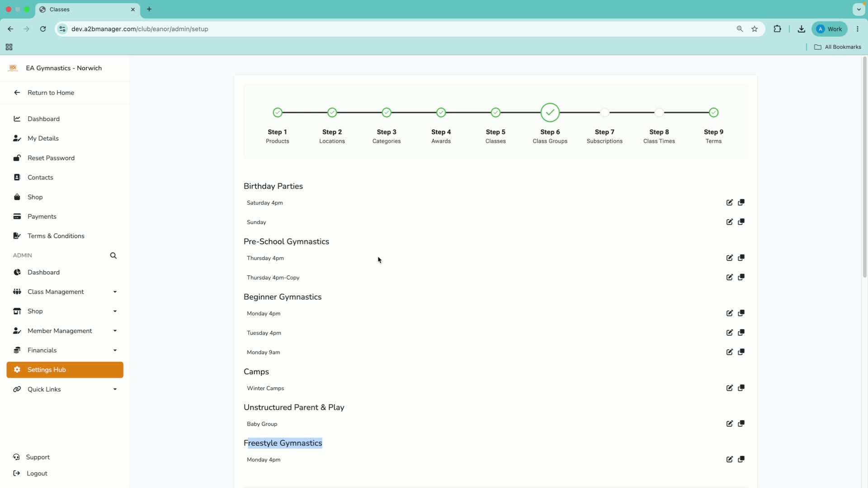Go back with the browser arrow

click(10, 29)
